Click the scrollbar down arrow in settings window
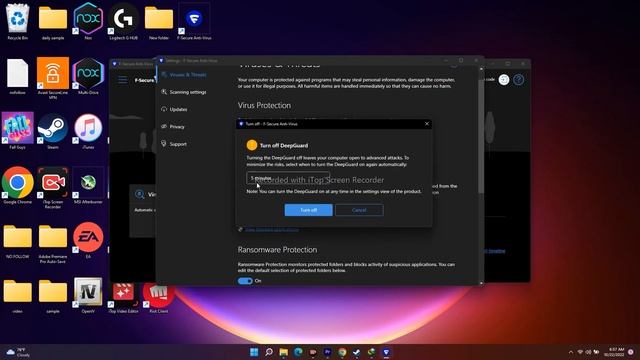Screen dimensions: 640x360 tap(481, 282)
